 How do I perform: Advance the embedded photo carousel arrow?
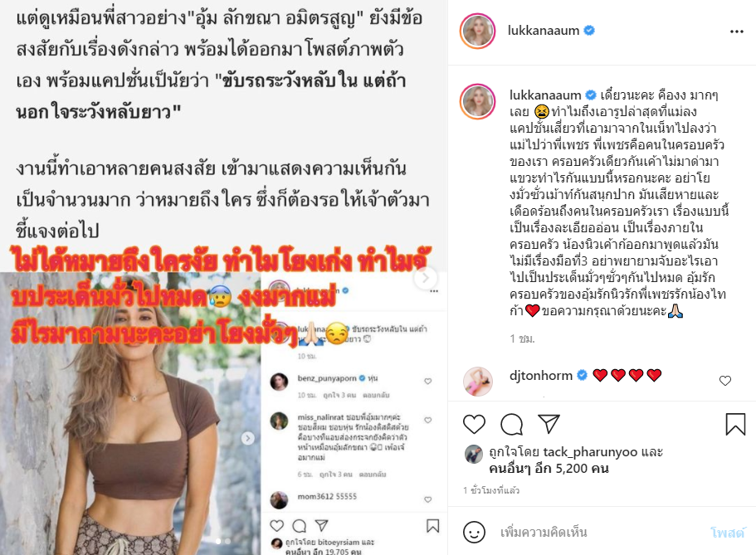coord(248,438)
